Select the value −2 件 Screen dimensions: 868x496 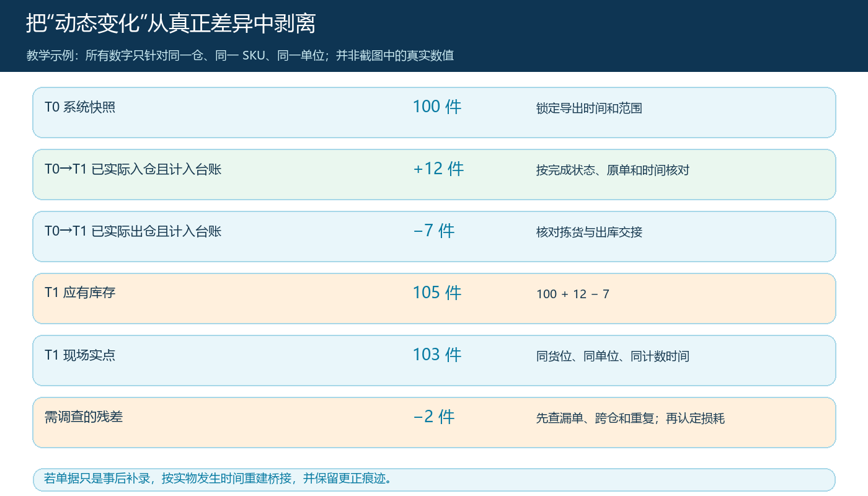click(x=434, y=417)
